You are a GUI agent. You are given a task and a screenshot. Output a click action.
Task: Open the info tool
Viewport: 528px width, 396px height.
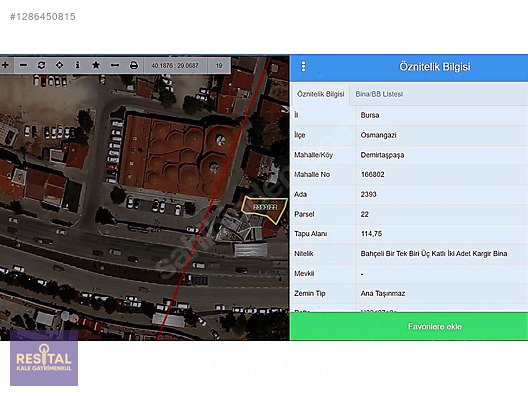[77, 65]
